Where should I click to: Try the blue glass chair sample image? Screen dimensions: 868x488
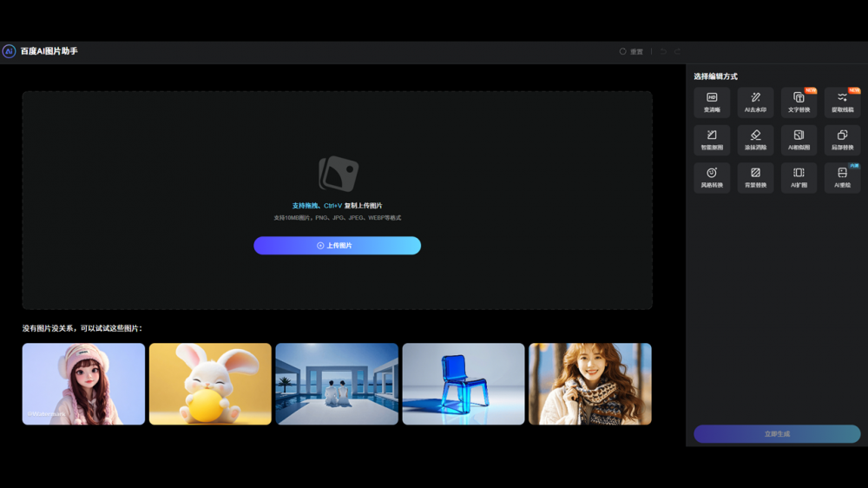point(464,384)
